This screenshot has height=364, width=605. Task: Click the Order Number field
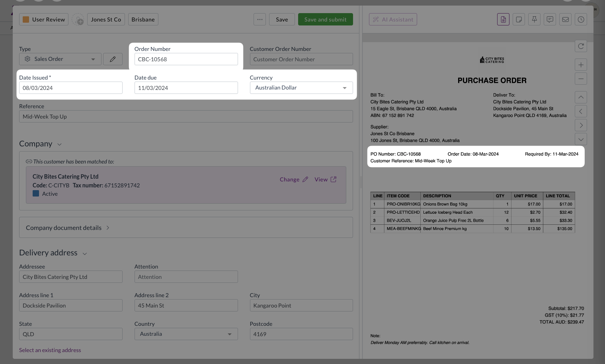(x=186, y=59)
